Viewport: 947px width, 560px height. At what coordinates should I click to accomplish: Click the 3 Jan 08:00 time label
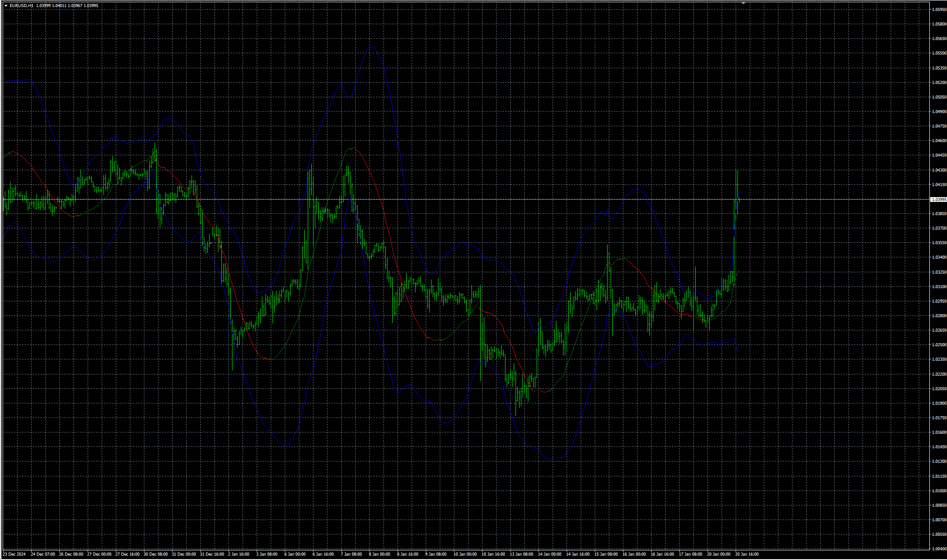click(x=267, y=554)
